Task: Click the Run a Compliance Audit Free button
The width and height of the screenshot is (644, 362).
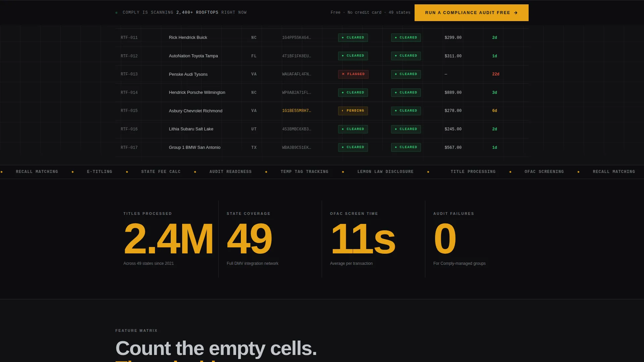Action: [471, 13]
